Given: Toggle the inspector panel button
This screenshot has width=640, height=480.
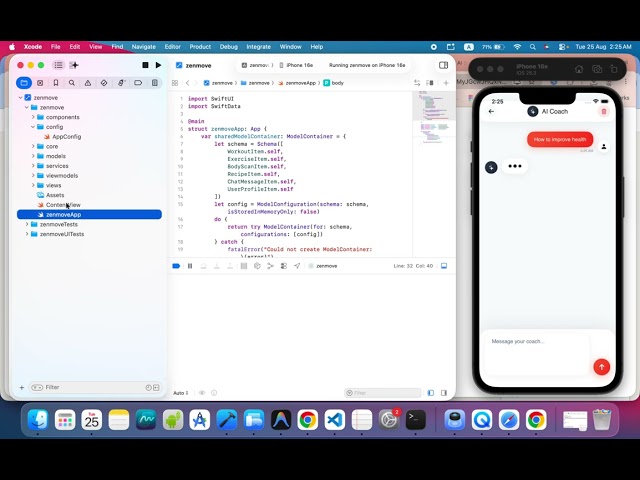Looking at the screenshot, I should 443,65.
